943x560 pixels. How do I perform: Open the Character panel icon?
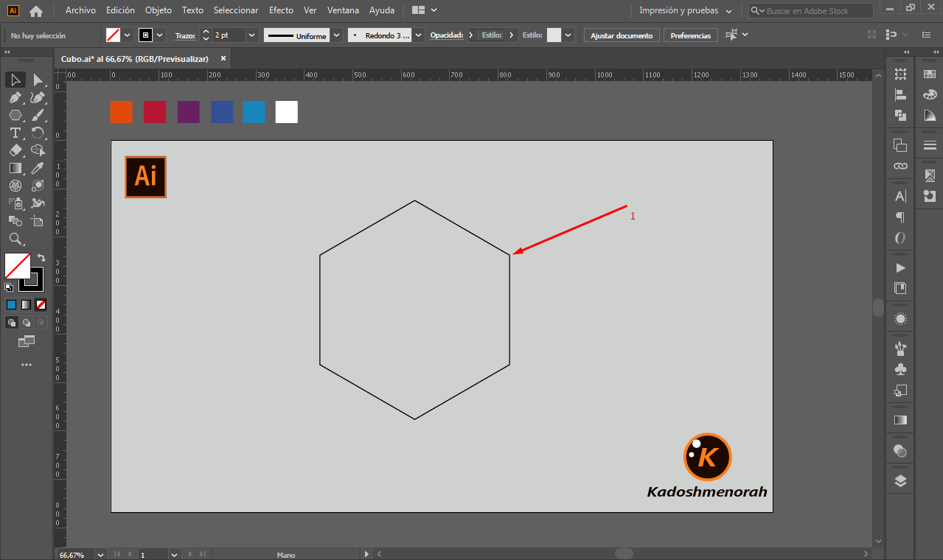tap(900, 197)
